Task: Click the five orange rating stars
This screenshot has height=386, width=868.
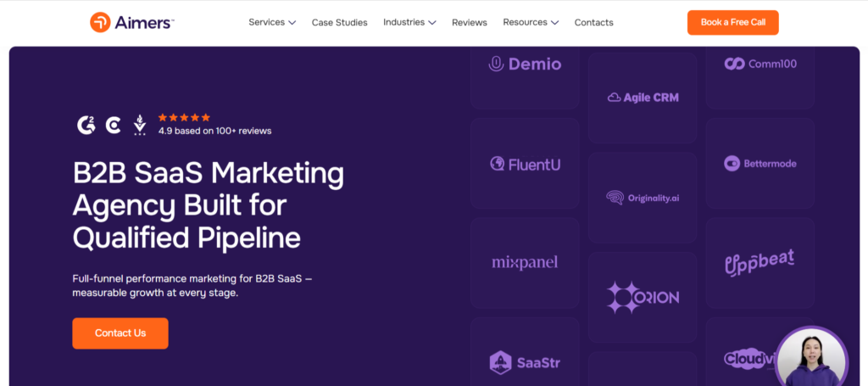Action: click(x=184, y=117)
